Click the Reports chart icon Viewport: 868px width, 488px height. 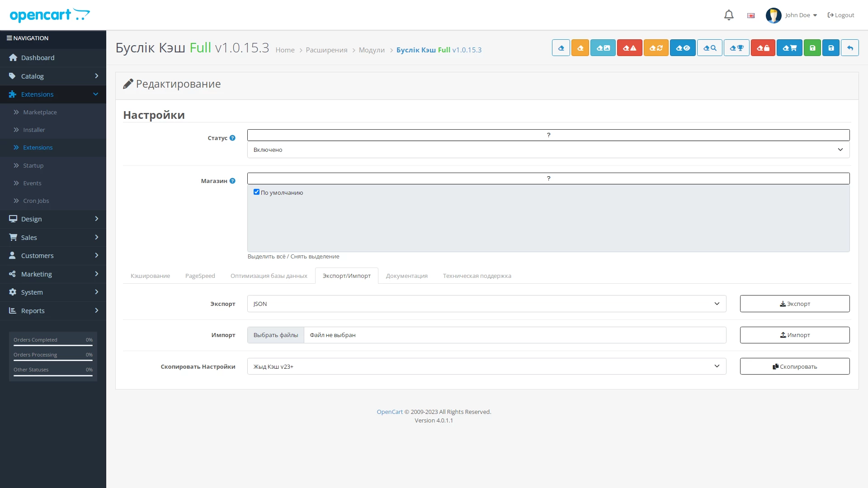click(13, 310)
